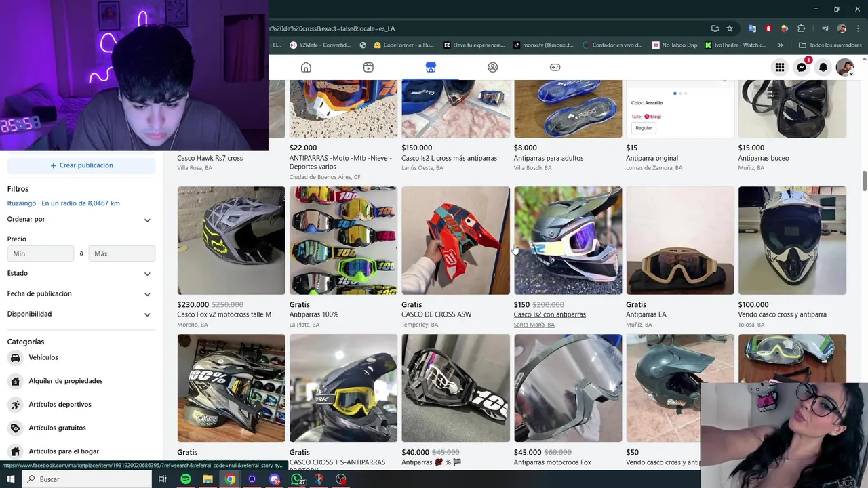Change the Ituzaingó location radius link
This screenshot has width=868, height=488.
coord(64,203)
